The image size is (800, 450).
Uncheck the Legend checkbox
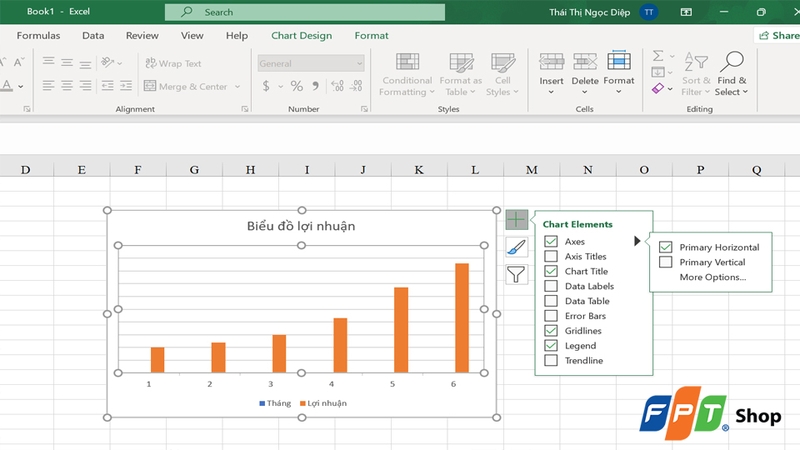coord(551,345)
